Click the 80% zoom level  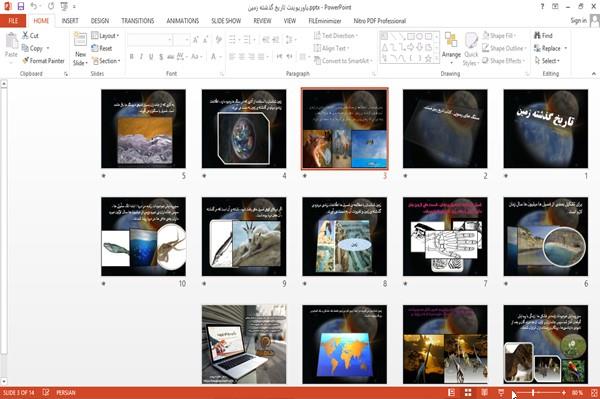577,392
